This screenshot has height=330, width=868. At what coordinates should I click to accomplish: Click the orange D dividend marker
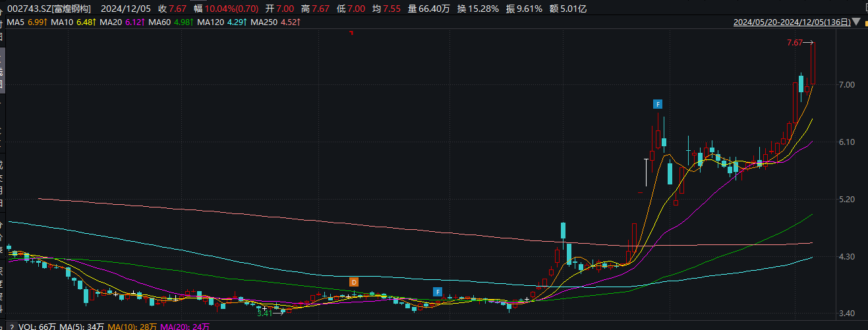[354, 282]
